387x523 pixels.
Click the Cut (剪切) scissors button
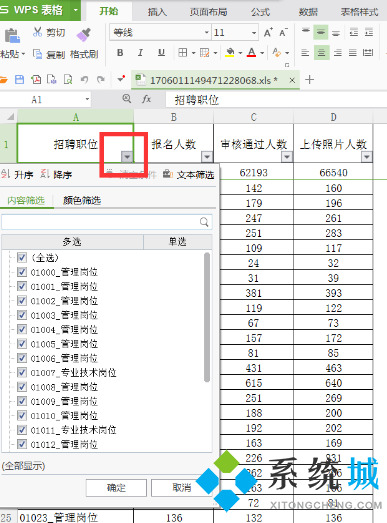point(49,32)
